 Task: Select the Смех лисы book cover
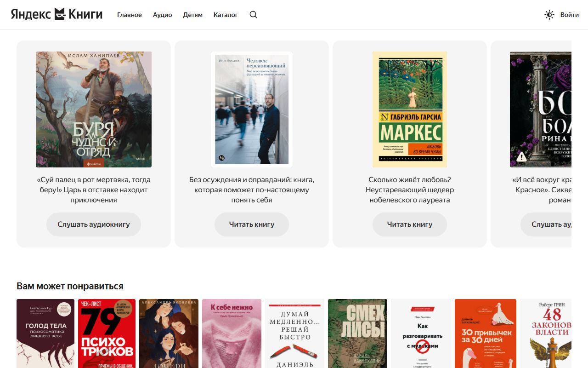pos(358,333)
